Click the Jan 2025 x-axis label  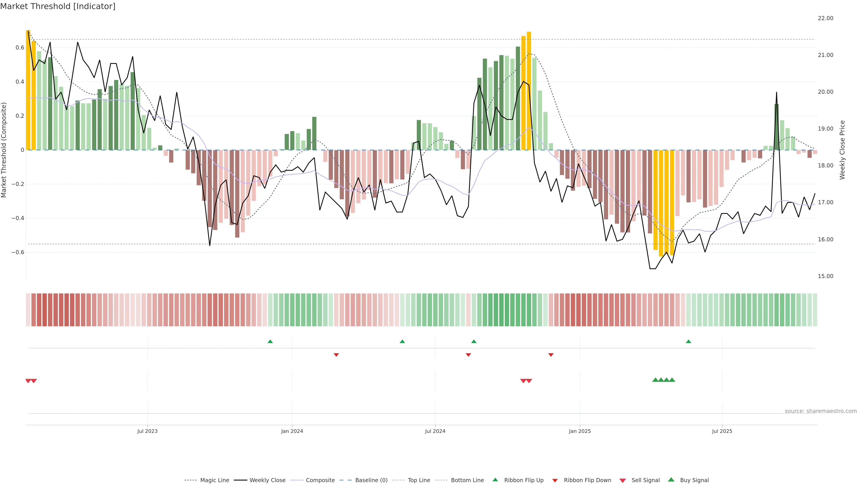pos(580,431)
